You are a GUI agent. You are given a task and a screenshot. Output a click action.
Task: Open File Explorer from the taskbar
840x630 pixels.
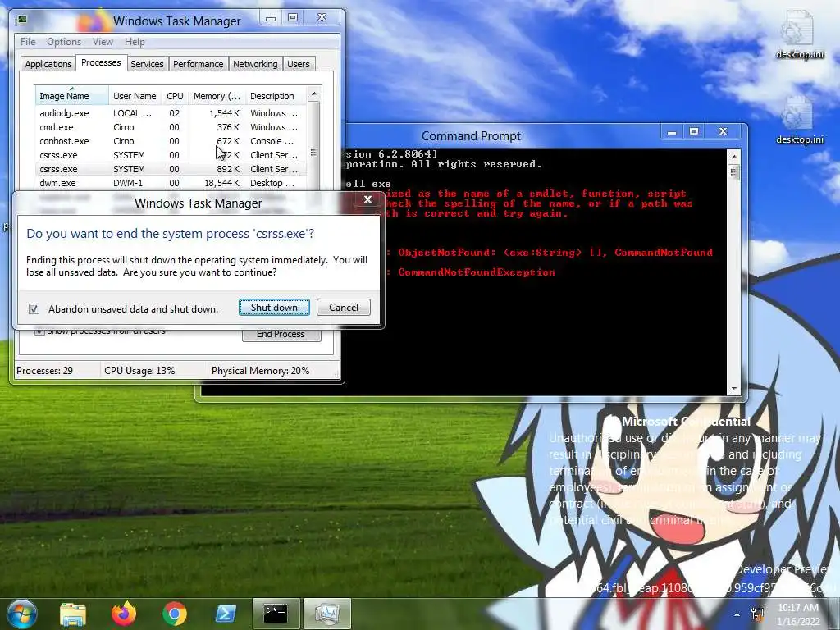pyautogui.click(x=73, y=614)
